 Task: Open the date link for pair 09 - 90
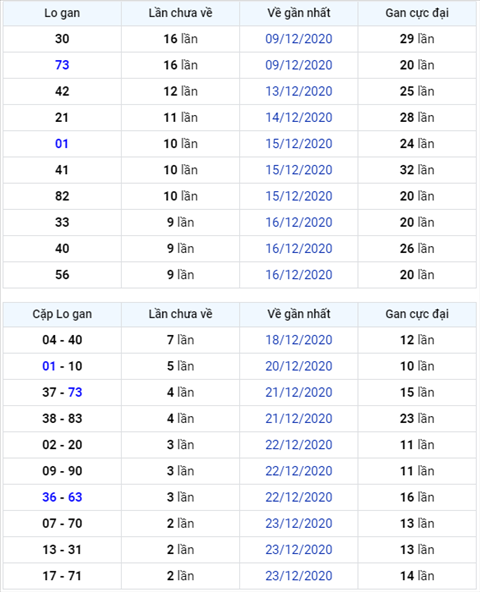coord(299,471)
